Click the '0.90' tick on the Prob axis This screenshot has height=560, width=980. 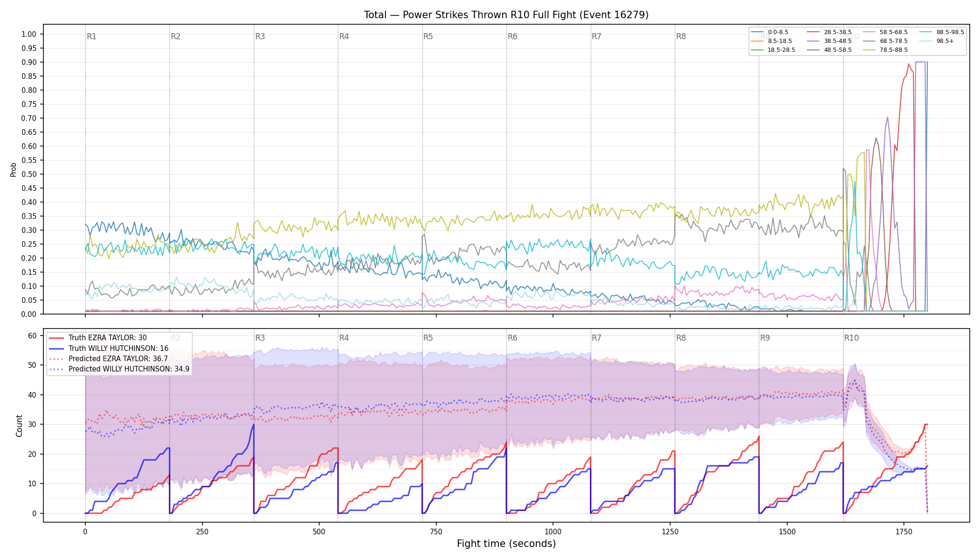tap(29, 62)
